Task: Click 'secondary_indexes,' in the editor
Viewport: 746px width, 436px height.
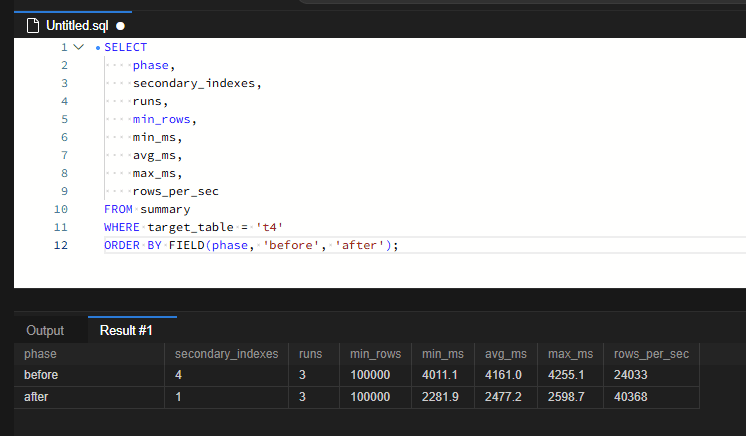Action: click(197, 83)
